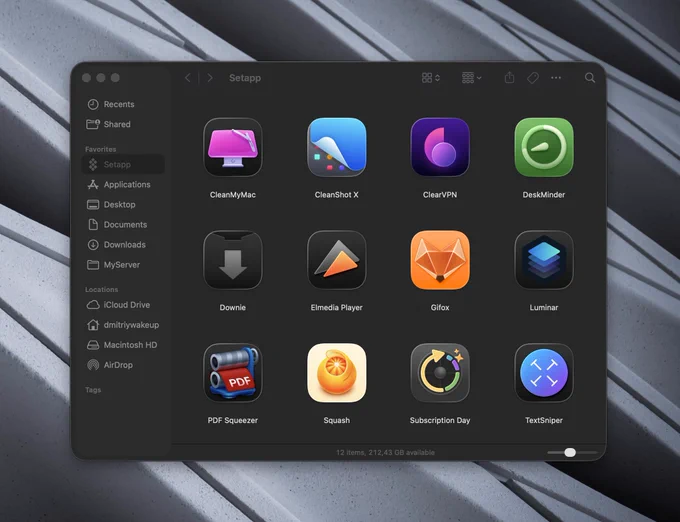
Task: Open the CleanMyMac app icon
Action: (233, 147)
